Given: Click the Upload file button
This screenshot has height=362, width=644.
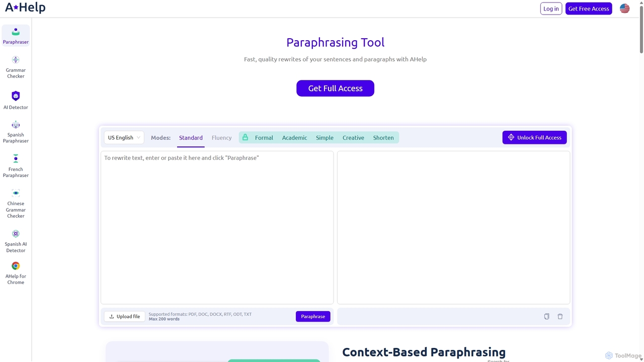Looking at the screenshot, I should pos(125,316).
